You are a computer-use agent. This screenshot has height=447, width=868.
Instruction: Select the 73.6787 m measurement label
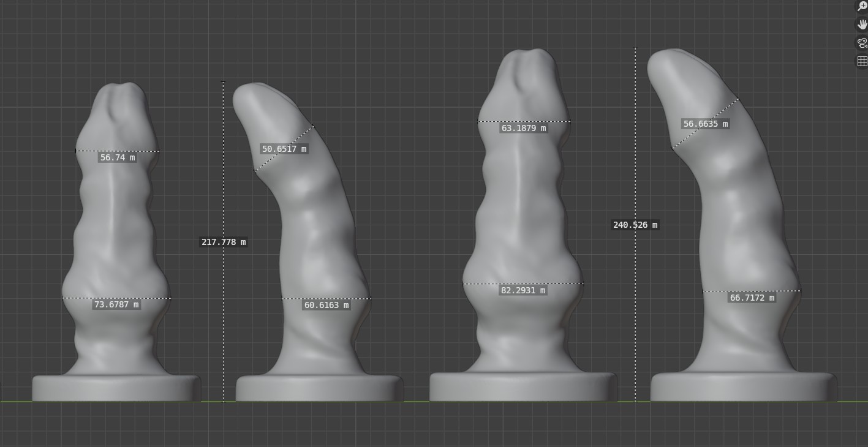(116, 304)
